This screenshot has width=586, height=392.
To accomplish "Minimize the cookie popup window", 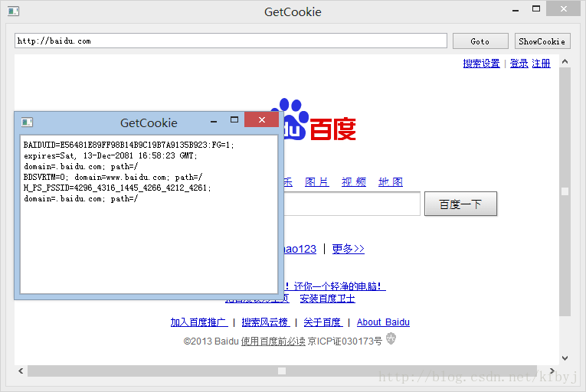I will tap(214, 121).
